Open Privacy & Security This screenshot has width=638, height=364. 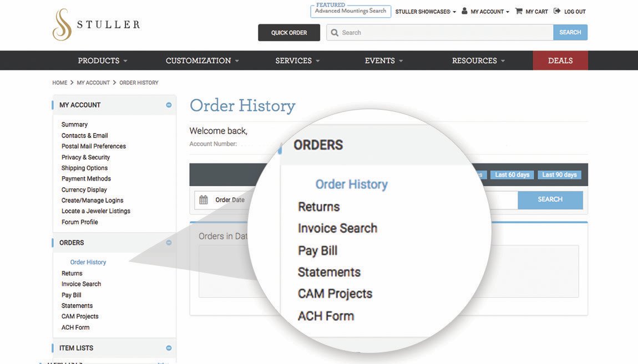tap(85, 157)
